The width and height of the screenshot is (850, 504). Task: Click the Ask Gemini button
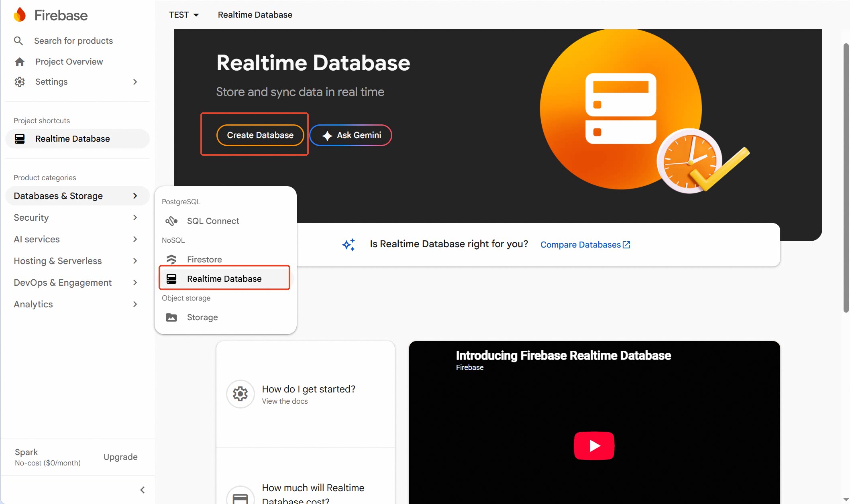(x=351, y=135)
